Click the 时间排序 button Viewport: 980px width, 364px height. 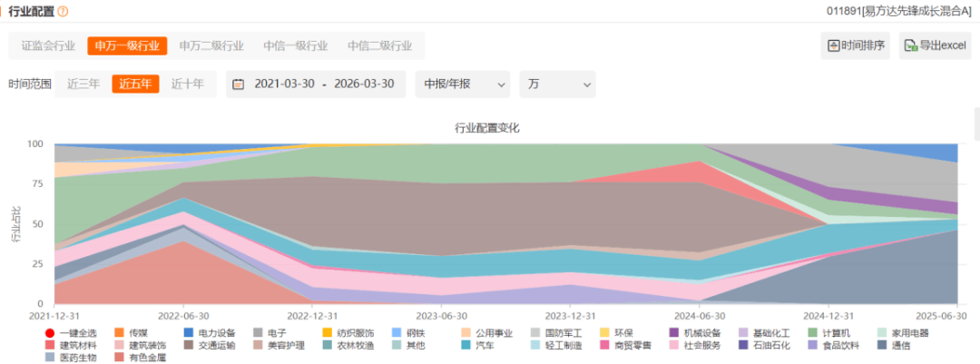855,45
